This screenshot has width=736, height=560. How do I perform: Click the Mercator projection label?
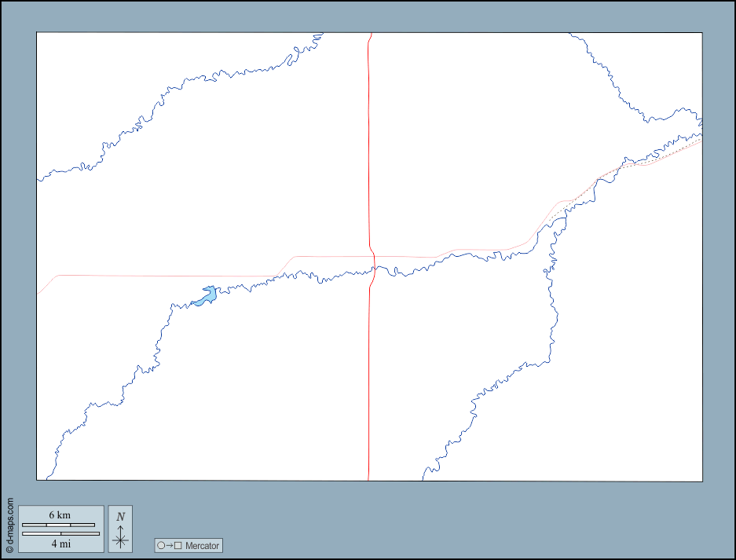point(203,545)
